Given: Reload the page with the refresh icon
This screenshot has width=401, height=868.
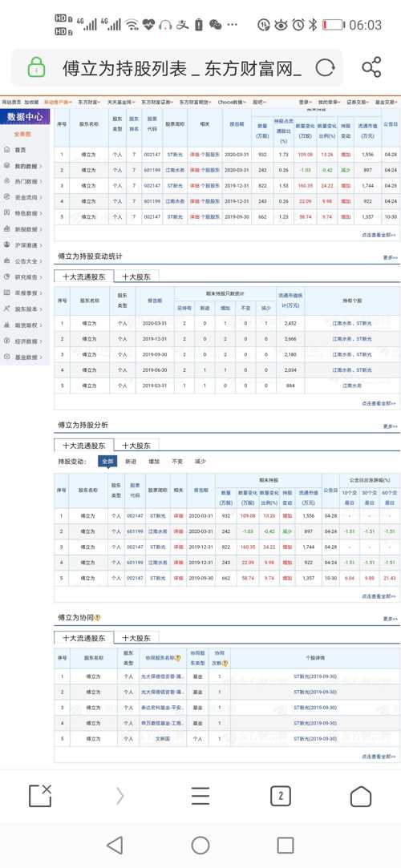Looking at the screenshot, I should [x=325, y=68].
